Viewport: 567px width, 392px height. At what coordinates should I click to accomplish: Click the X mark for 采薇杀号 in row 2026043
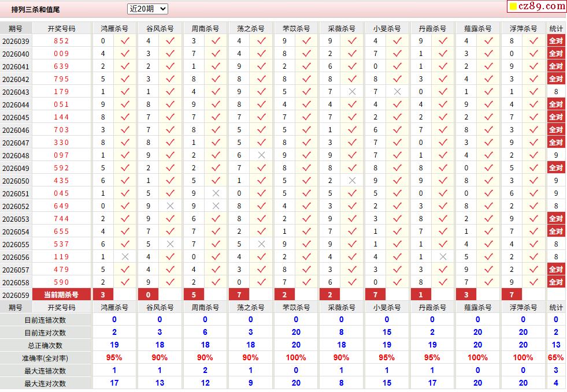[352, 92]
